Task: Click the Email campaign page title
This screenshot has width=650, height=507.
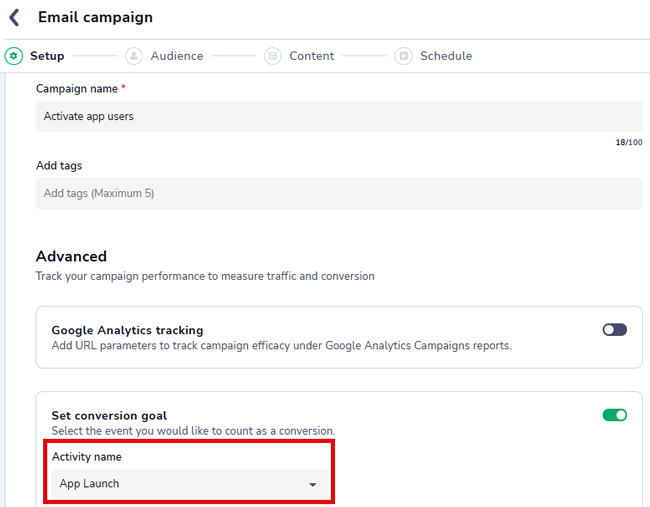Action: tap(95, 17)
